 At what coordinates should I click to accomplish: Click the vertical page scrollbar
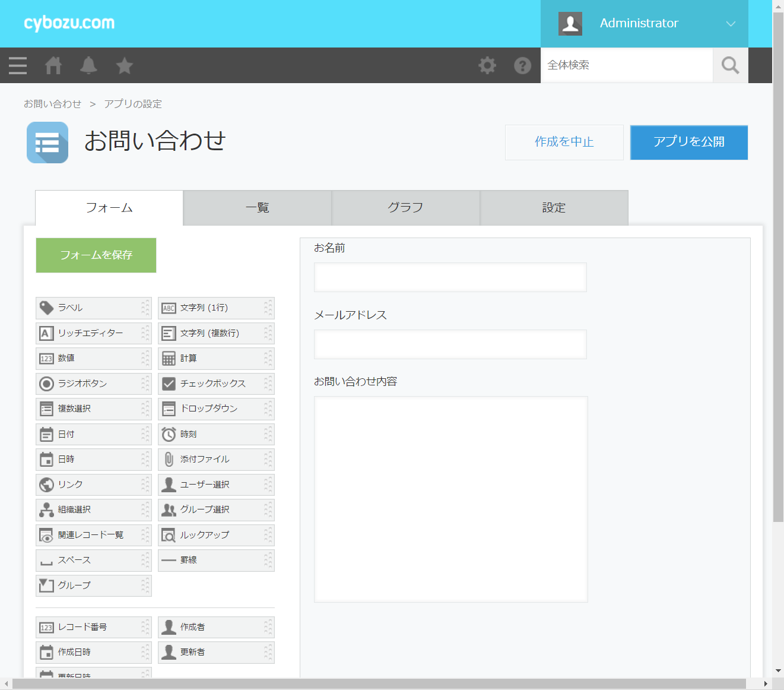pos(778,267)
